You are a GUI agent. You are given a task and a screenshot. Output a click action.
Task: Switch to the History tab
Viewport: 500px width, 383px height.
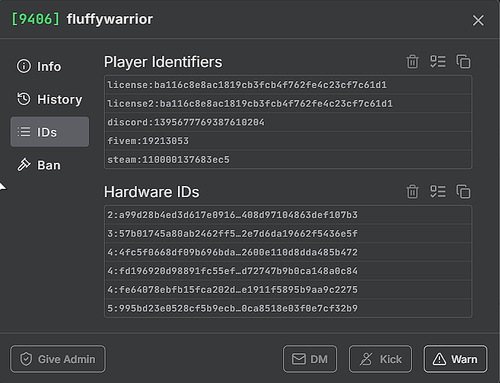coord(50,99)
